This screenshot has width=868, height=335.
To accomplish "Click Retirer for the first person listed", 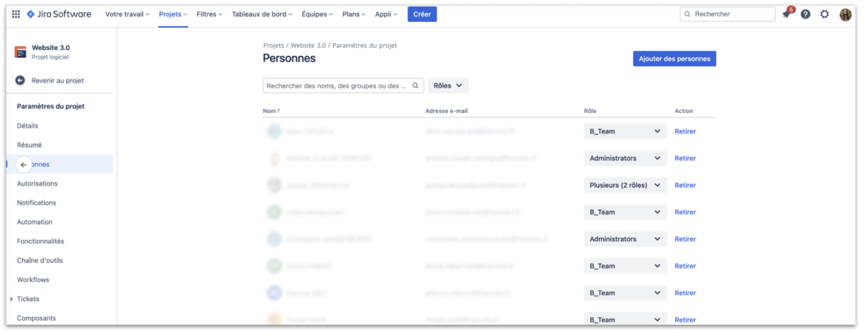I will click(x=685, y=131).
